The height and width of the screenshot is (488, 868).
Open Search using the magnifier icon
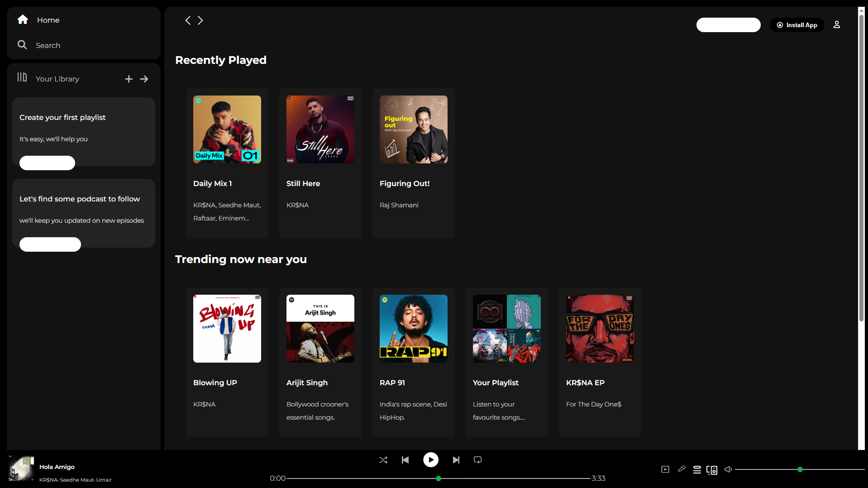click(x=22, y=44)
